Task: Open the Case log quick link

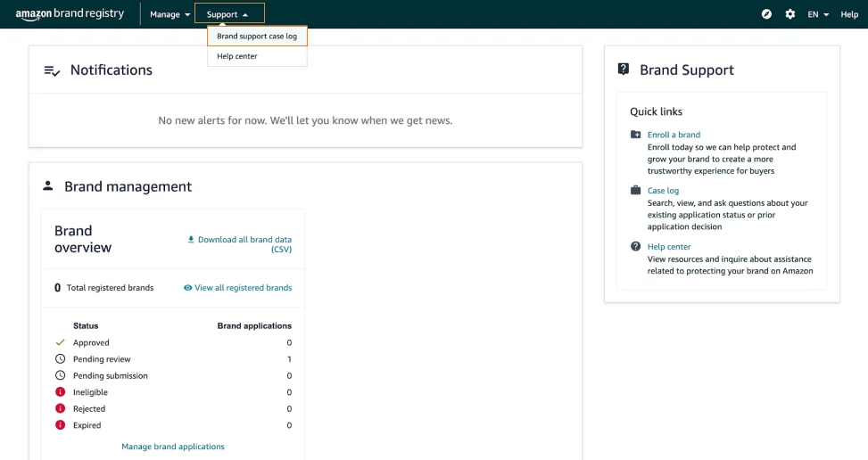Action: pos(663,190)
